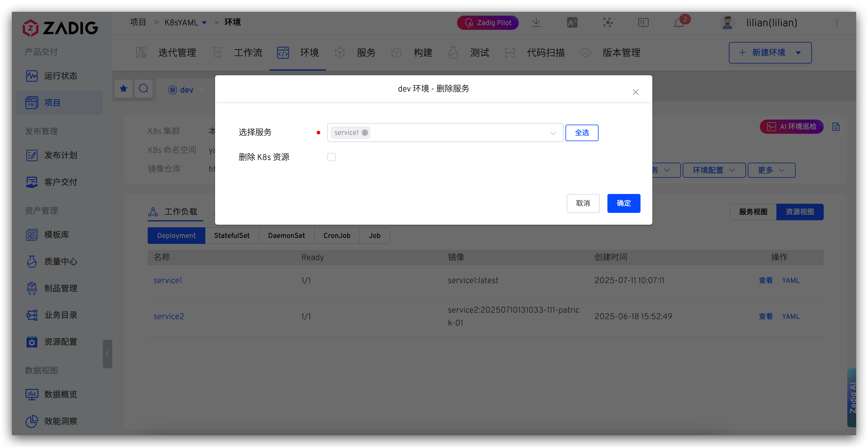
Task: Expand the 选择服务 dropdown arrow
Action: [x=553, y=133]
